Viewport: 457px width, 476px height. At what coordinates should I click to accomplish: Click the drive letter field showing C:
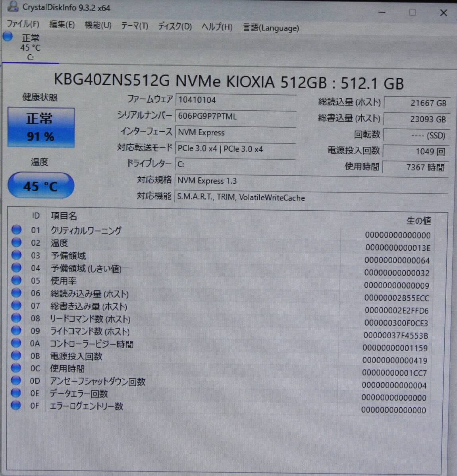pyautogui.click(x=235, y=164)
